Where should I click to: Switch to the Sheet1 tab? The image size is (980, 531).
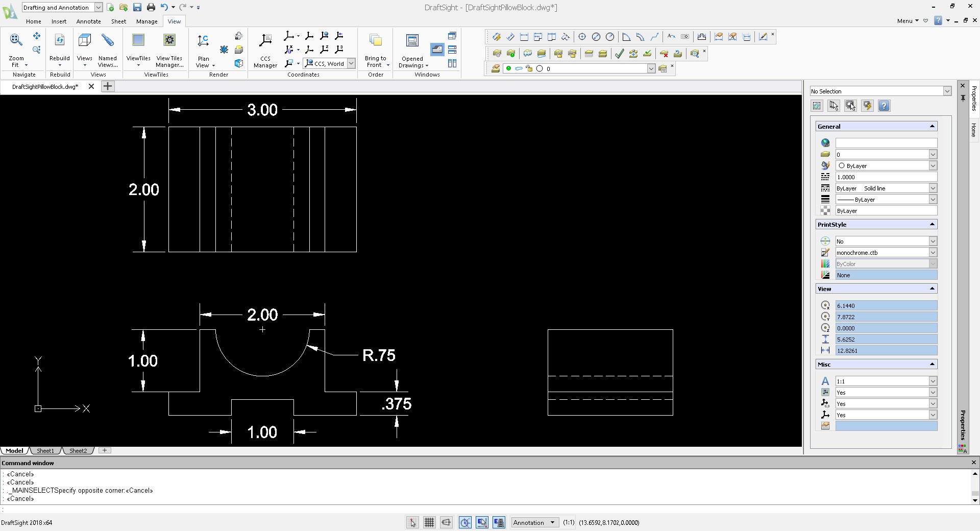coord(45,451)
